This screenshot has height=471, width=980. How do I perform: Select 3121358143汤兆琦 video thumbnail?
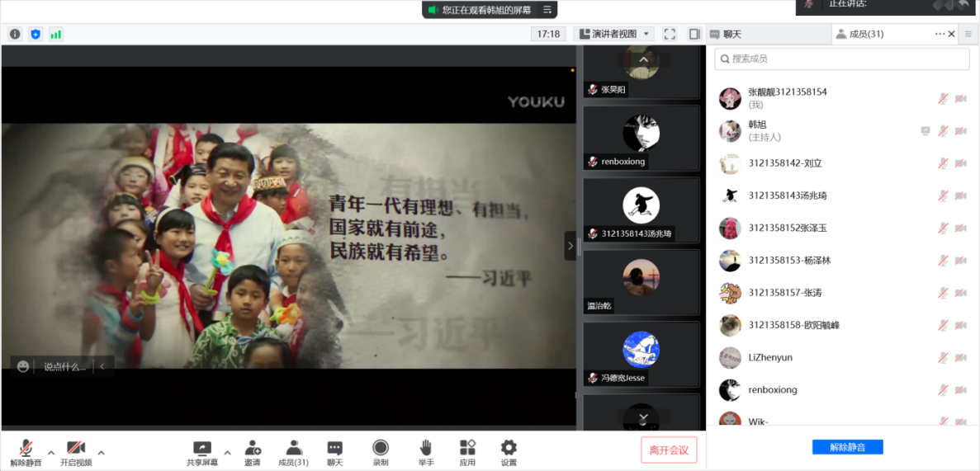(641, 210)
